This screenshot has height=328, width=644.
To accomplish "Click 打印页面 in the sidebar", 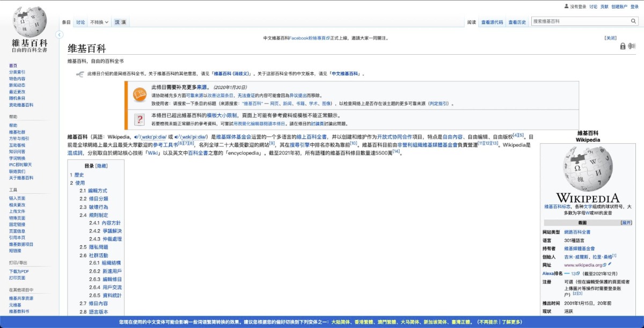I will 17,278.
